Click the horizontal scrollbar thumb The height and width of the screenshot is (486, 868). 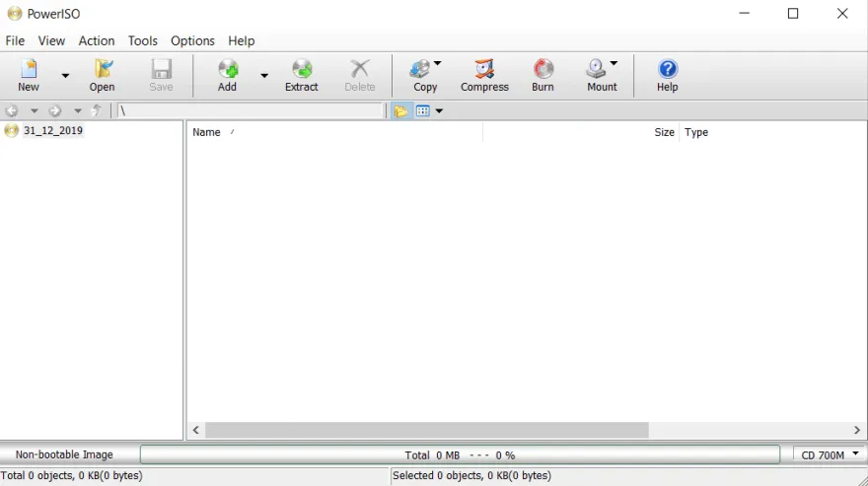point(427,430)
